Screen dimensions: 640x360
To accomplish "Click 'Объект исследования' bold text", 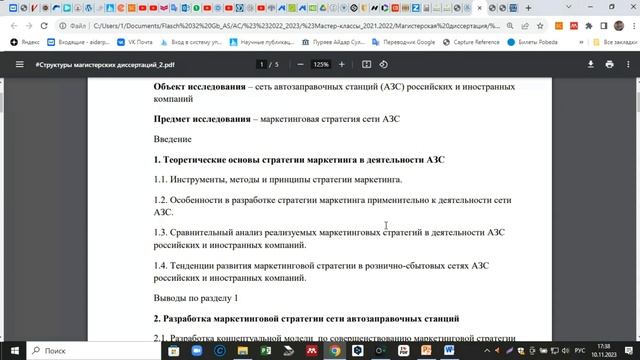I will (200, 87).
